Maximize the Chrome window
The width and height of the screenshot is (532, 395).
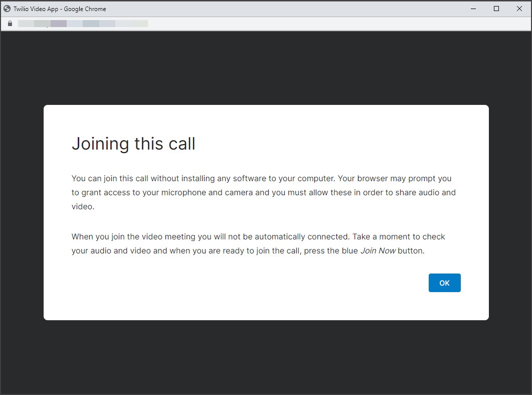[496, 9]
